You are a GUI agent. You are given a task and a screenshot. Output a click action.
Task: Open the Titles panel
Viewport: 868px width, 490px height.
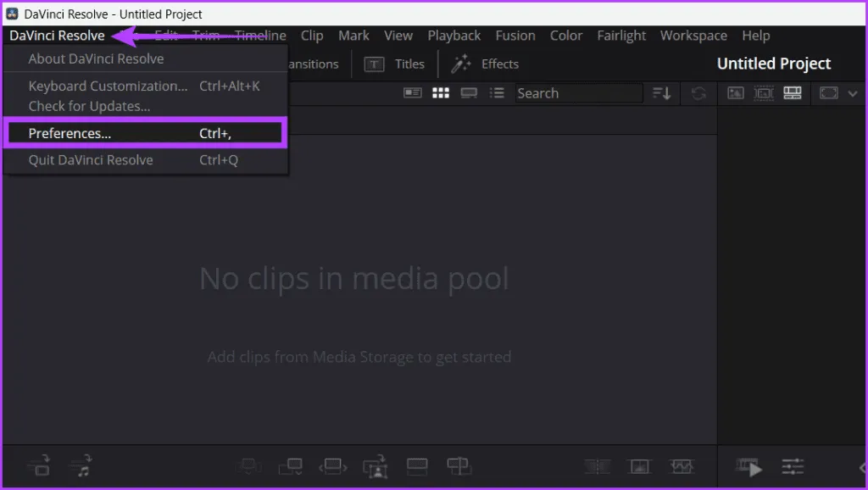click(395, 64)
